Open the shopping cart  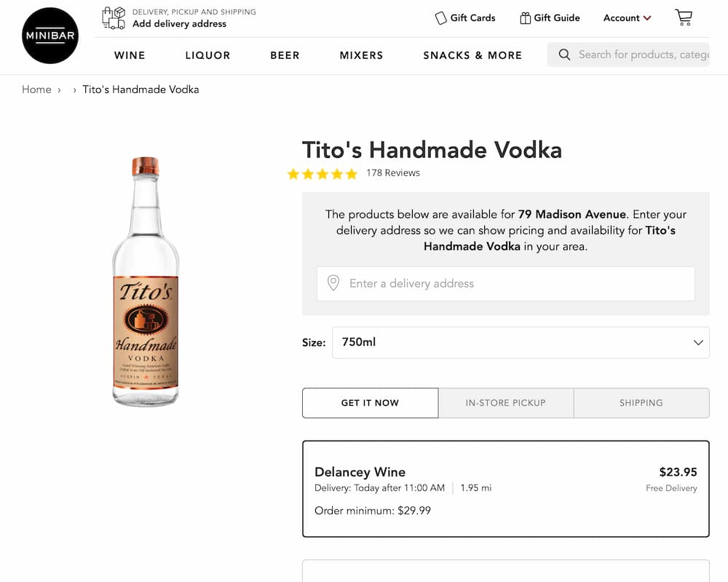(x=683, y=17)
